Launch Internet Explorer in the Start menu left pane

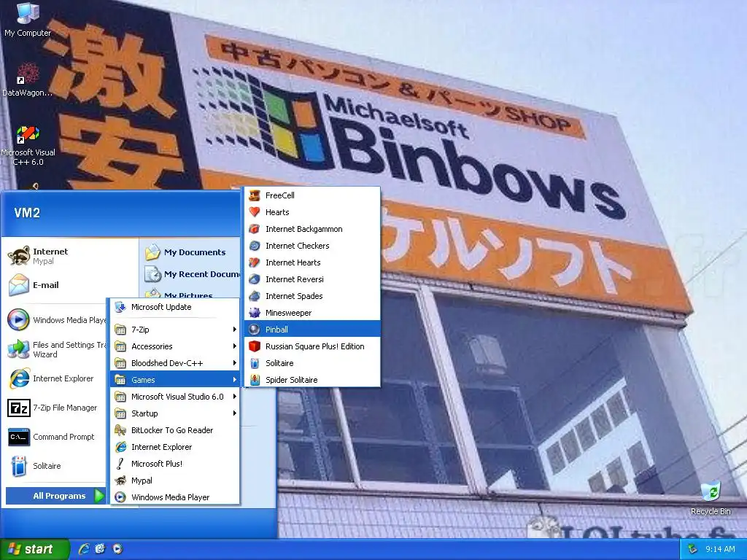(55, 378)
